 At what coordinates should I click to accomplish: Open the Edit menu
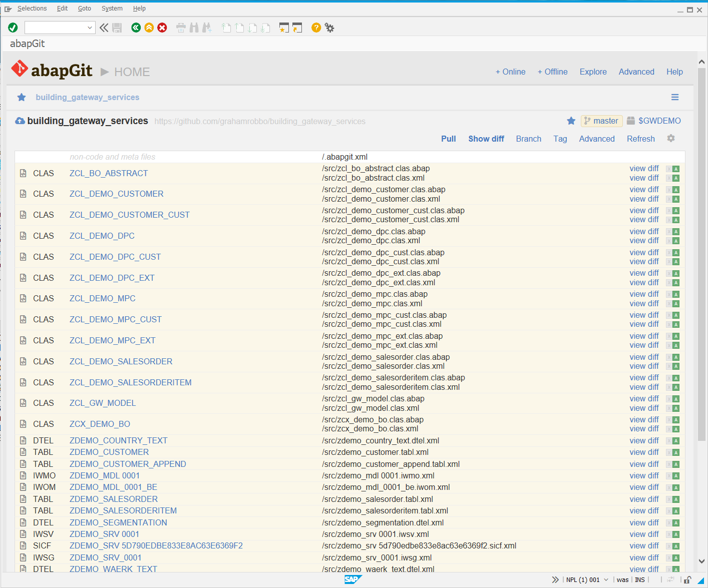coord(62,9)
